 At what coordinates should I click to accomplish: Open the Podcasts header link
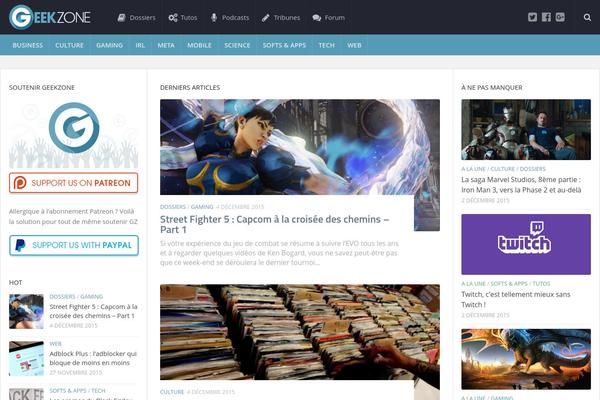(230, 18)
